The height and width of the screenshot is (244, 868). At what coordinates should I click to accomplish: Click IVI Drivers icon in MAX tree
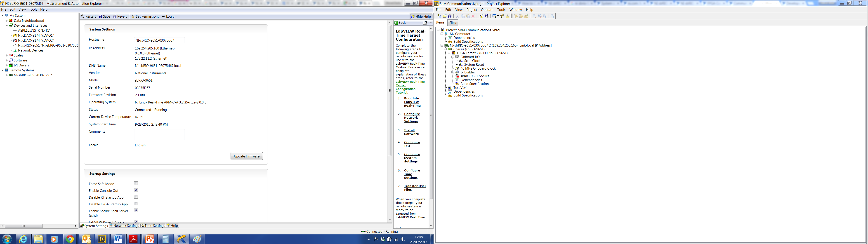pos(11,65)
